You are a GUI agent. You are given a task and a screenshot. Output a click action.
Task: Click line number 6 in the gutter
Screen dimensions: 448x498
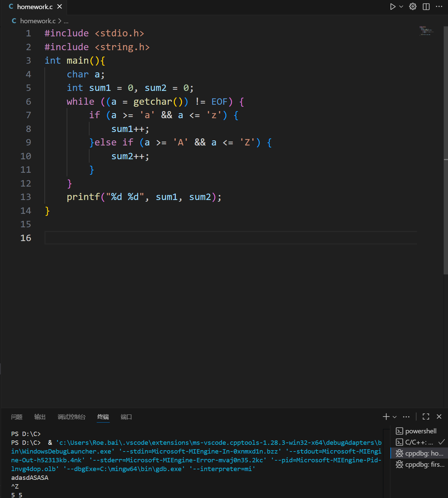29,102
